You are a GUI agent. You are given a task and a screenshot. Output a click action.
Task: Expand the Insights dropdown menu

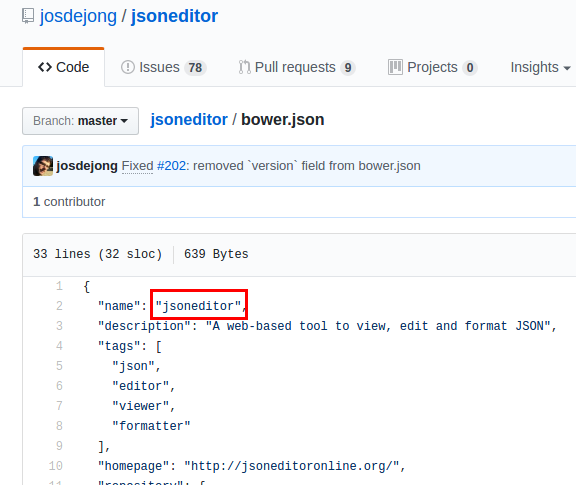(x=540, y=68)
